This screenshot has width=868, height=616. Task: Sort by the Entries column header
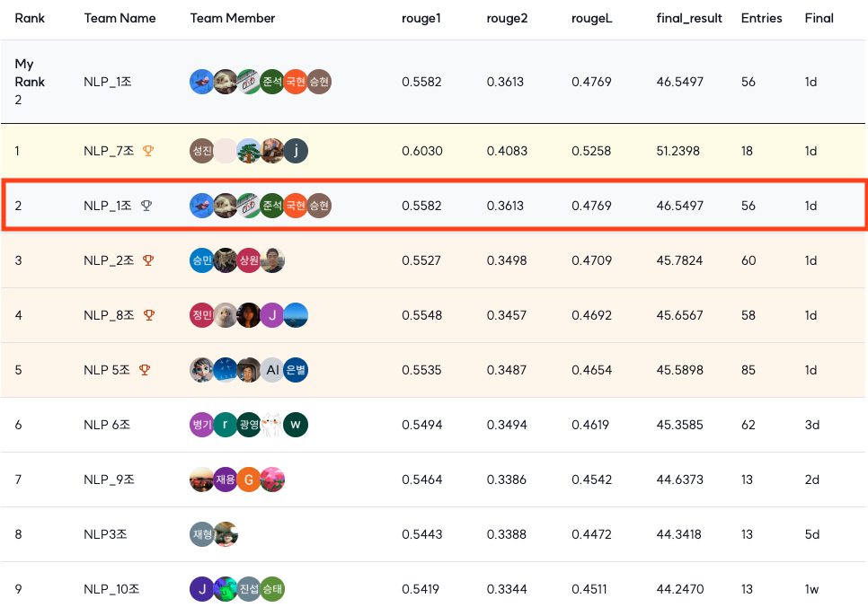(762, 18)
